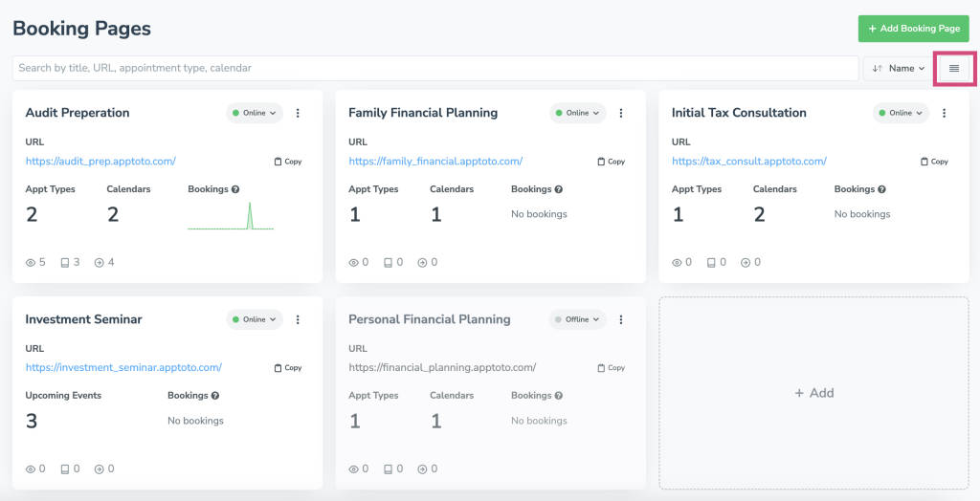
Task: Expand Audit Preperation Online status dropdown
Action: [x=255, y=113]
